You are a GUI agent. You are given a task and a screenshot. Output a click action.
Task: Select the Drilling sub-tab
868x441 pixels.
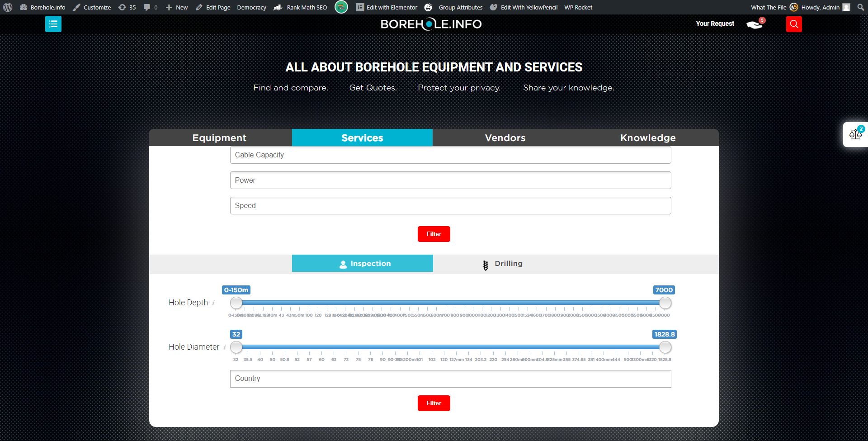pyautogui.click(x=503, y=264)
